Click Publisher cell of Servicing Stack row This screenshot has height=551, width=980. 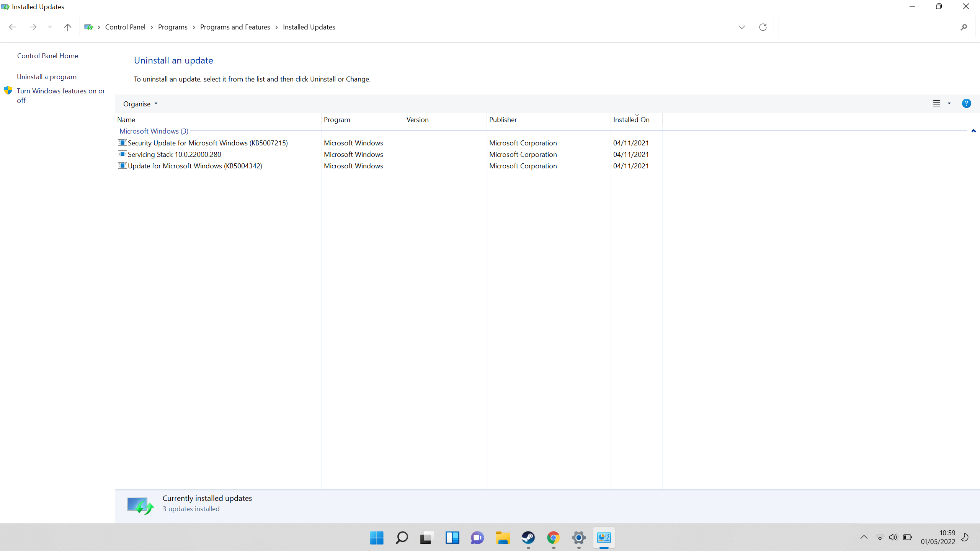(523, 155)
